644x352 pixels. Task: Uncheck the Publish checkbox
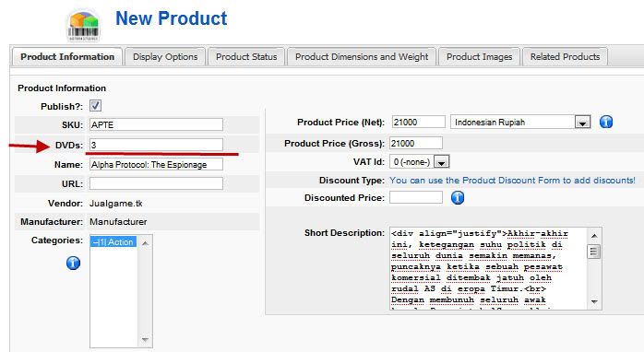95,106
